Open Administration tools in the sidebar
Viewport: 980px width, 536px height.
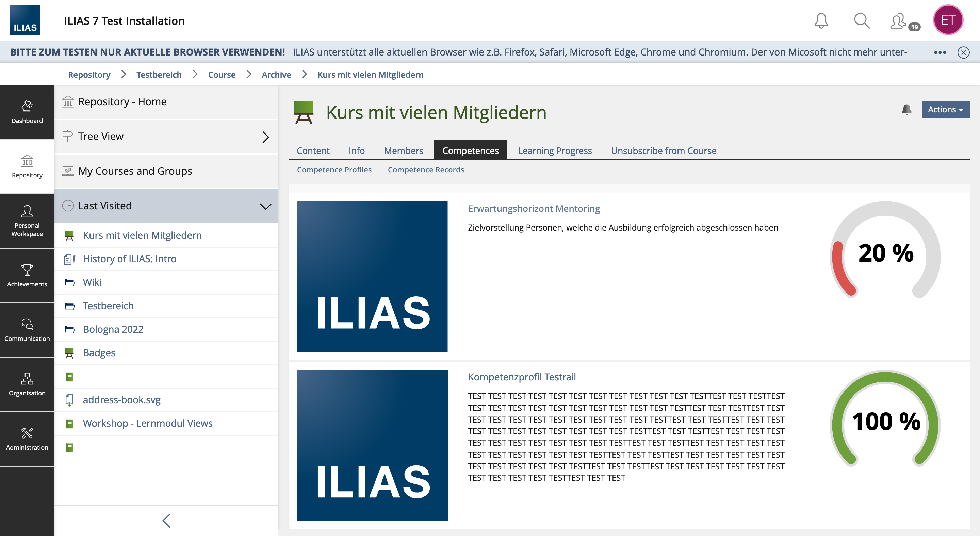coord(27,439)
